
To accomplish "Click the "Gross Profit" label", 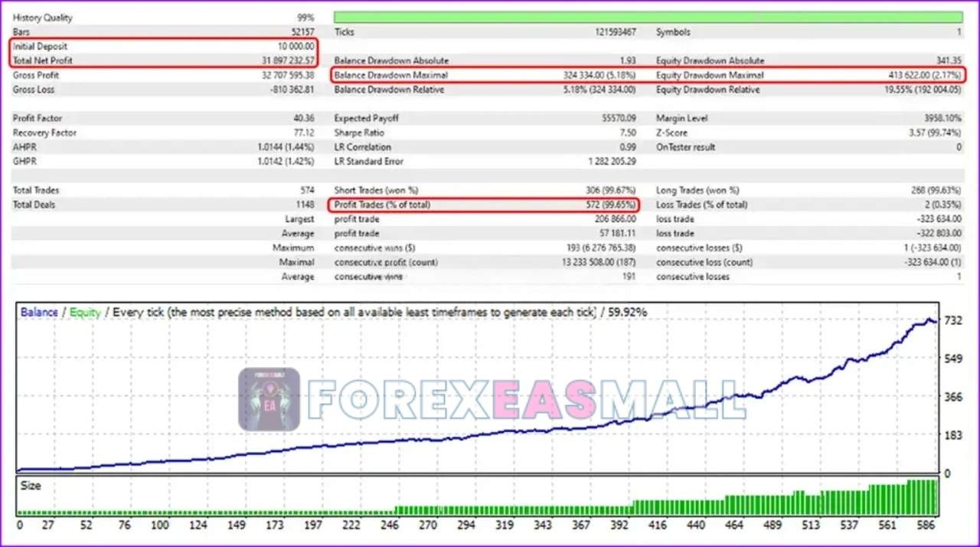I will click(x=36, y=75).
